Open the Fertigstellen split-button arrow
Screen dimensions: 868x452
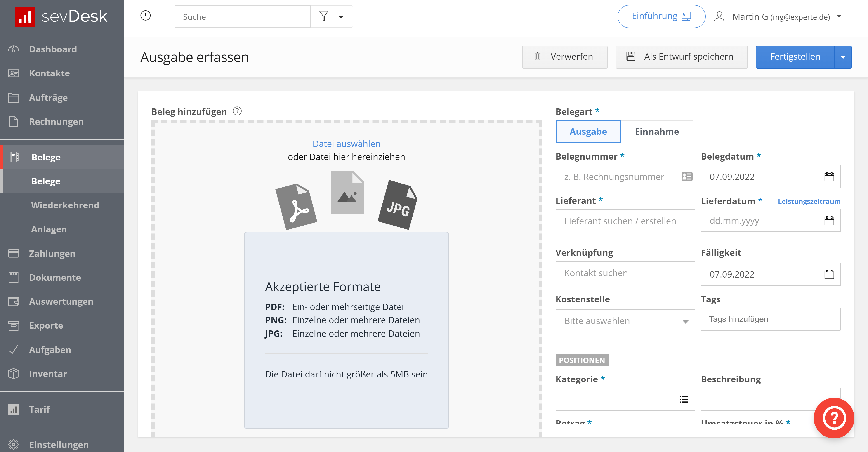coord(843,57)
